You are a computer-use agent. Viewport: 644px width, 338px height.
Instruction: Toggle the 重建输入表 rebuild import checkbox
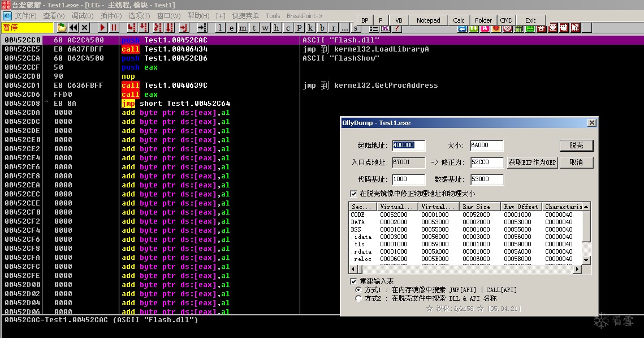pos(353,281)
